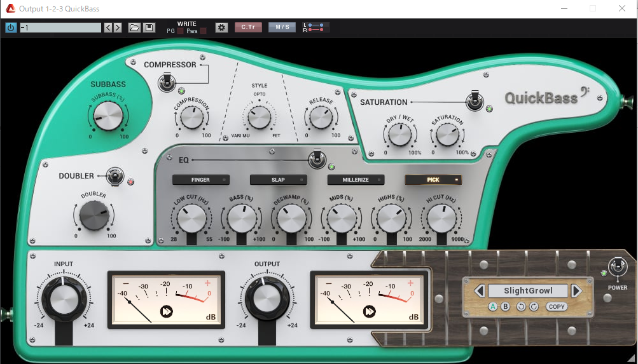638x364 pixels.
Task: Click the Hi Cut (Hz) knob
Action: 441,219
